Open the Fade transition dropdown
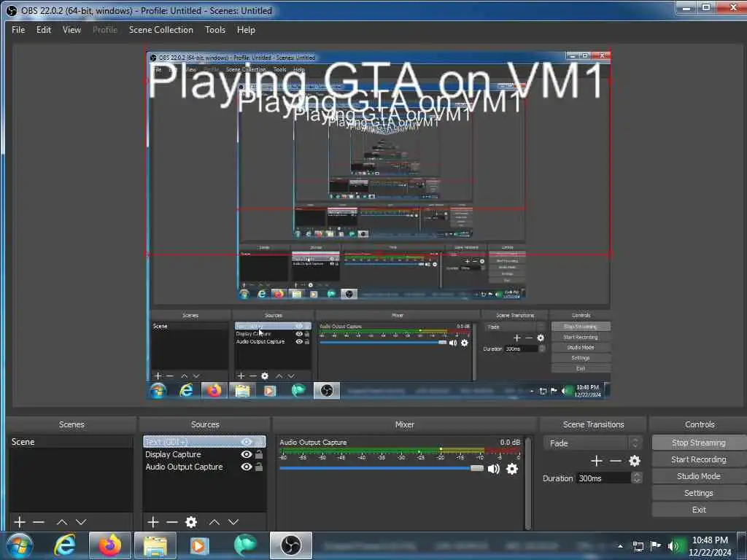The image size is (747, 560). (592, 443)
